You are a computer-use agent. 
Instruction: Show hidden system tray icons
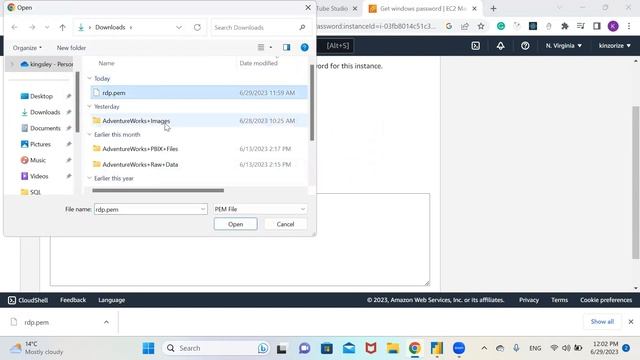[484, 348]
